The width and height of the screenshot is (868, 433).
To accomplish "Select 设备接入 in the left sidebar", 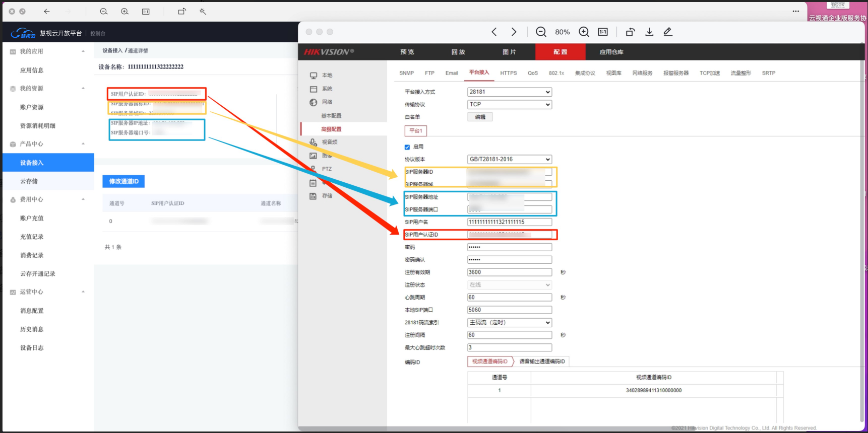I will (48, 163).
